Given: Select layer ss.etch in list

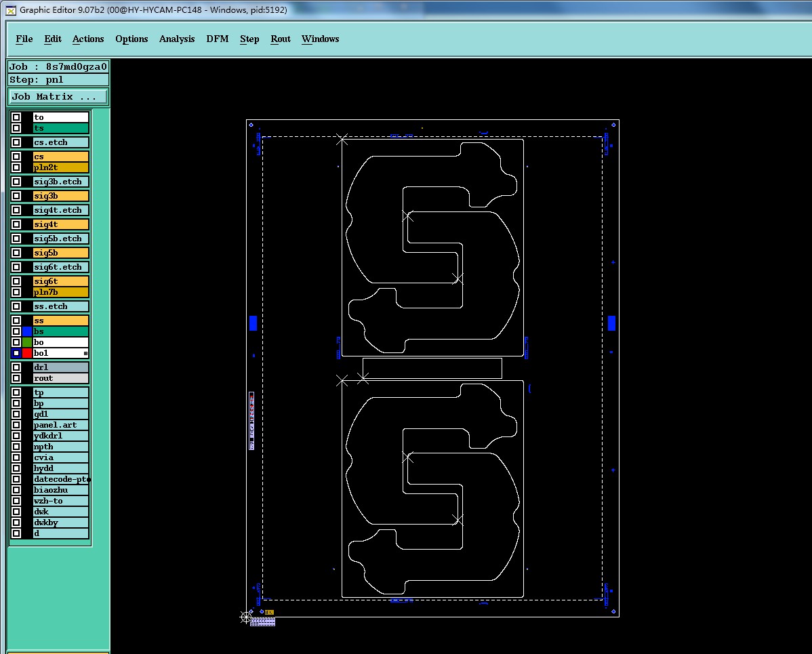Looking at the screenshot, I should click(x=60, y=306).
